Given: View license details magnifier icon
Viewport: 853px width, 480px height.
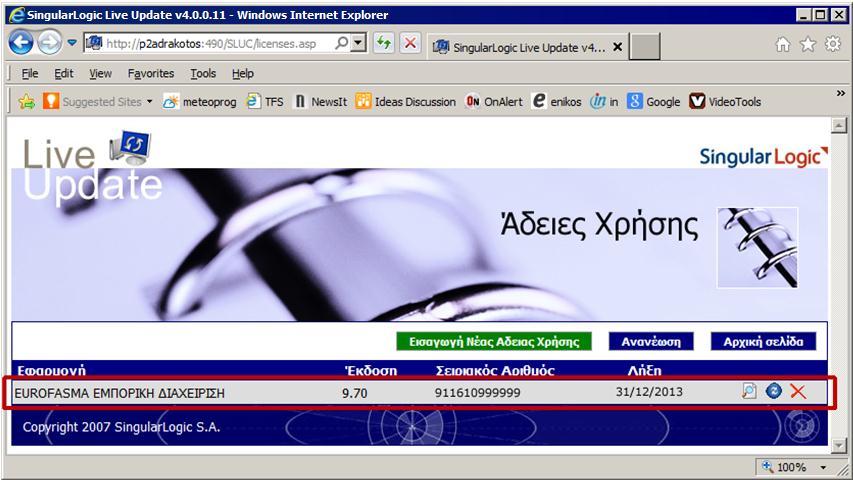Looking at the screenshot, I should point(749,391).
